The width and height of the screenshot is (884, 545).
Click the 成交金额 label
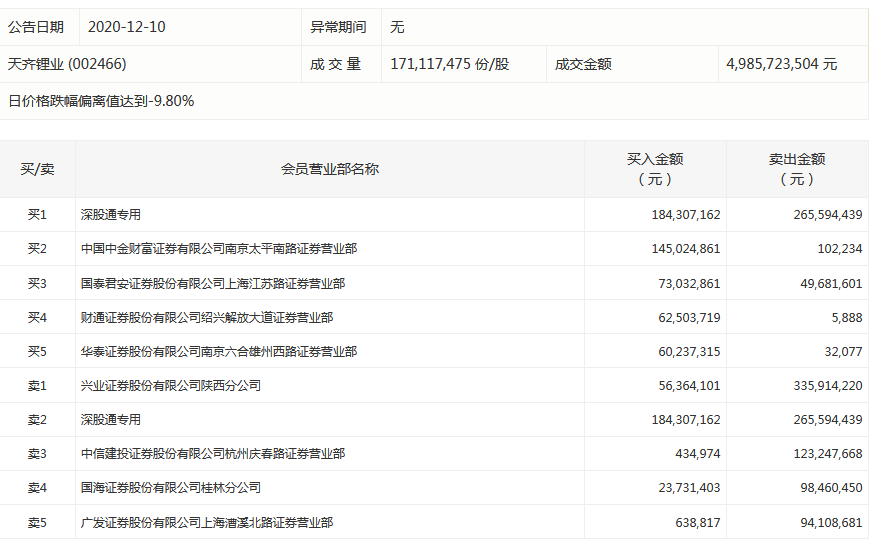[x=584, y=64]
